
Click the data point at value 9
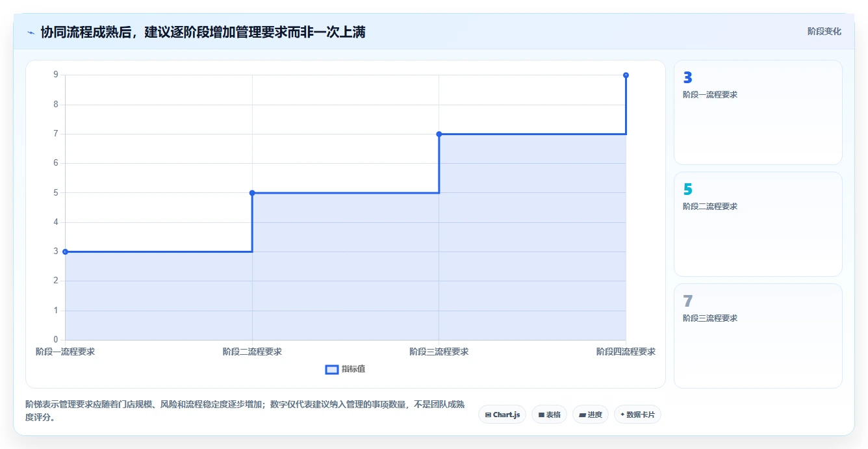(x=626, y=75)
